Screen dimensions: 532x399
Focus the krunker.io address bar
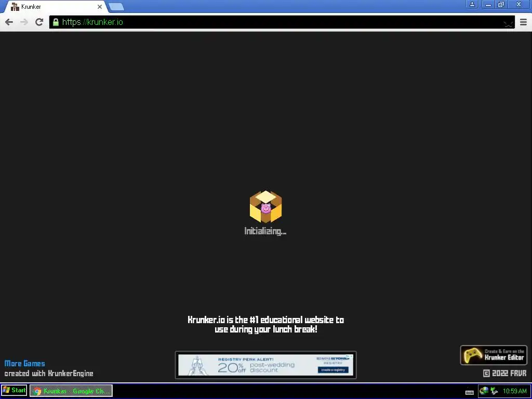coord(282,22)
